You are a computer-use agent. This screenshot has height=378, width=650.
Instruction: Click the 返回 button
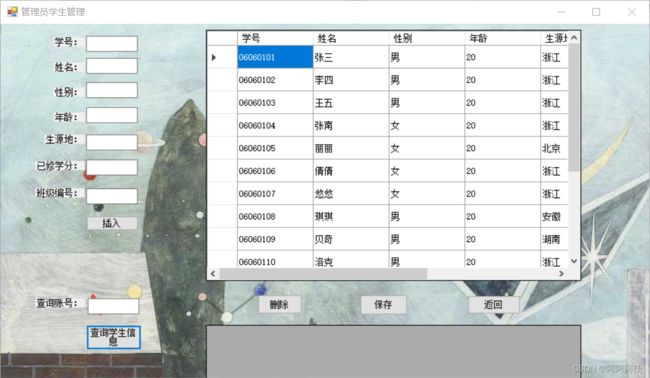pos(494,305)
